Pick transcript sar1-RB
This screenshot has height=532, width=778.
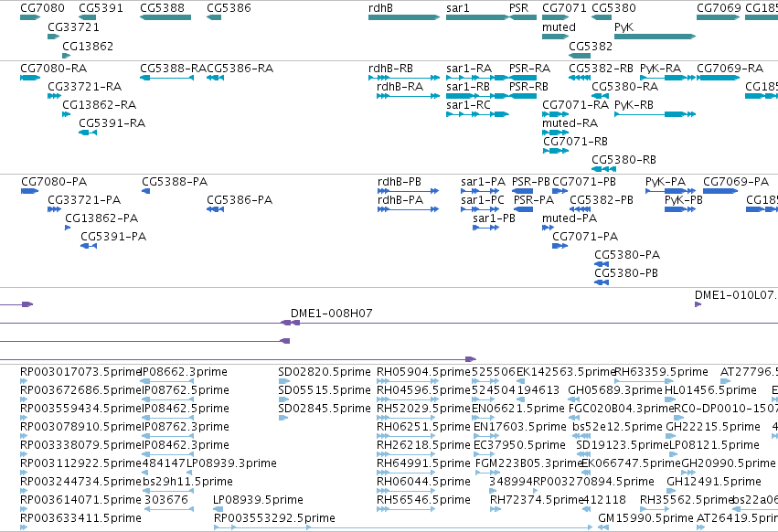click(468, 86)
